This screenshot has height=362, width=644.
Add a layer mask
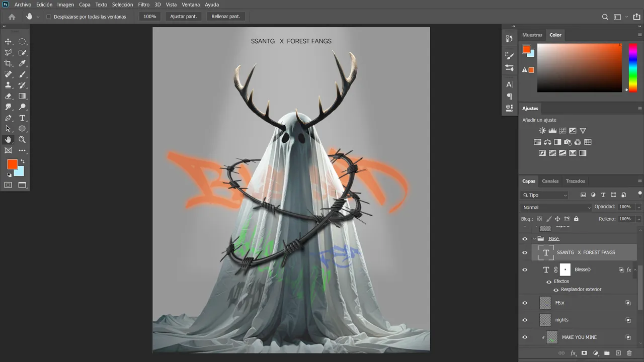point(584,353)
